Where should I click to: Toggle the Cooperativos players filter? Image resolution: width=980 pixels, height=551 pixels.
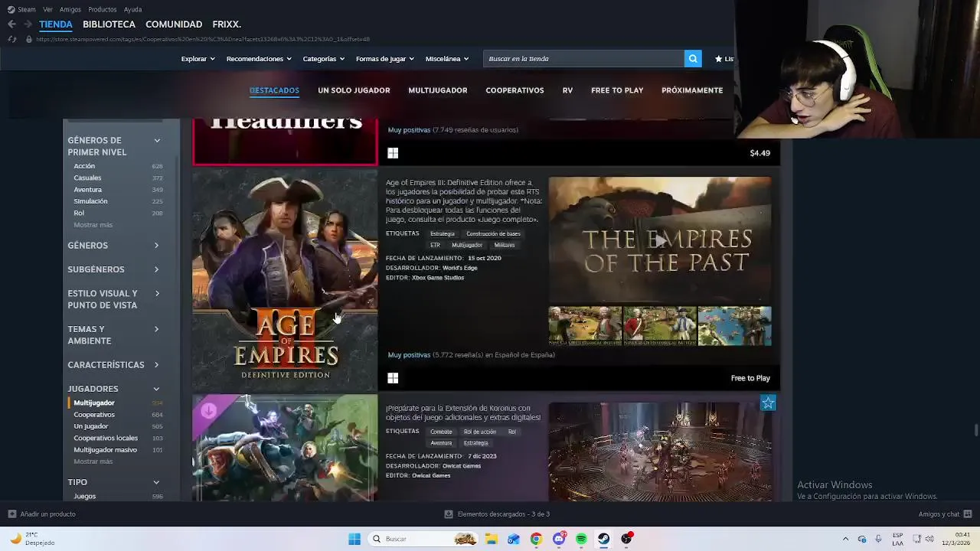[x=94, y=415]
